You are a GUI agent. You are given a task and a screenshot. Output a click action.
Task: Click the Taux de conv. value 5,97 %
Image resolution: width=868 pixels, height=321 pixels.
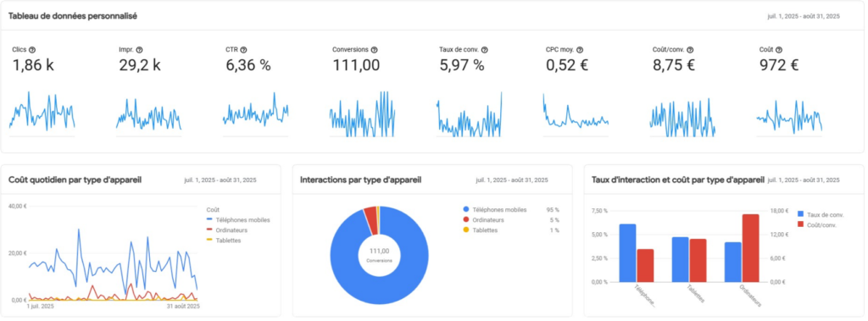point(462,66)
